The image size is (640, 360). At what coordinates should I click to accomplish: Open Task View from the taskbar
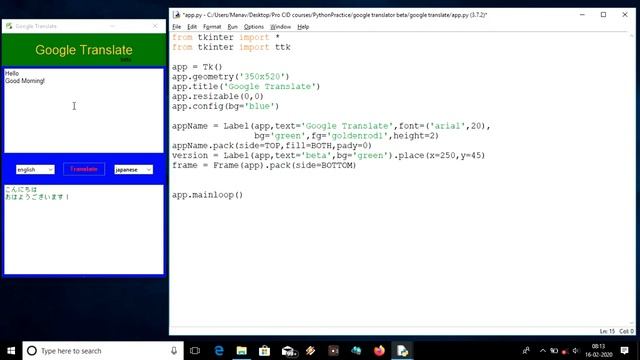coord(195,351)
